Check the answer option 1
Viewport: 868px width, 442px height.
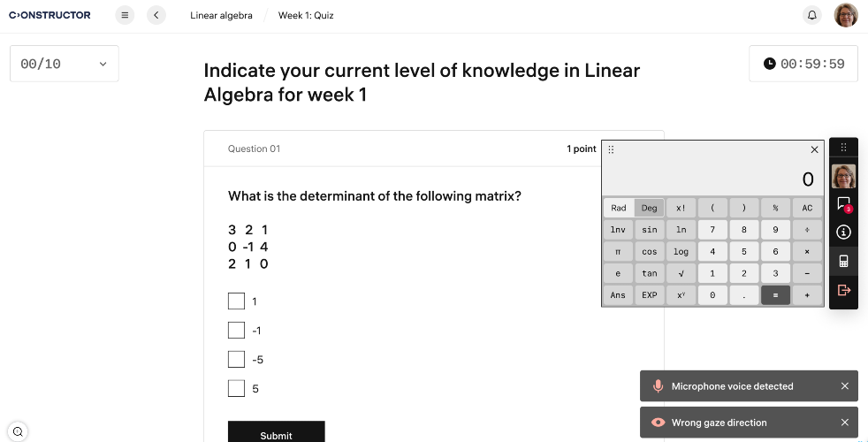(x=236, y=301)
